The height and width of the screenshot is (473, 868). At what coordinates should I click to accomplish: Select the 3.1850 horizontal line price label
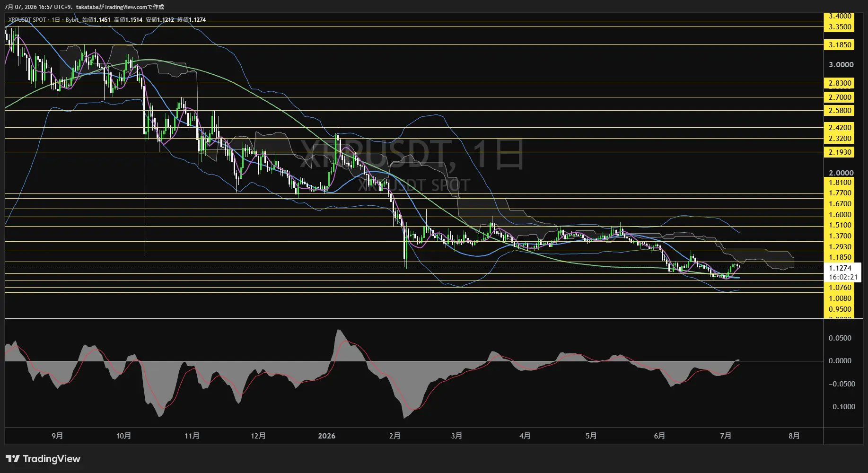[840, 45]
